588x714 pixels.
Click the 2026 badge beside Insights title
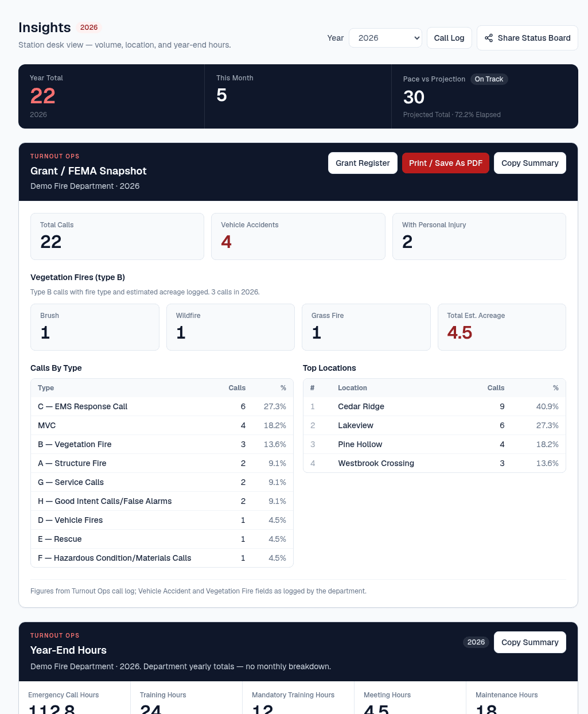pos(89,28)
